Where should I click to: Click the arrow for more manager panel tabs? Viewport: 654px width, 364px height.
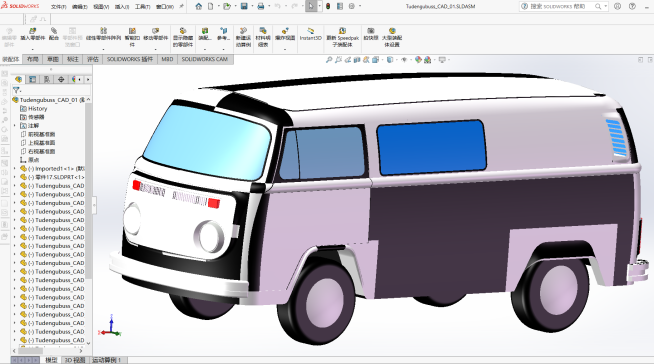88,79
